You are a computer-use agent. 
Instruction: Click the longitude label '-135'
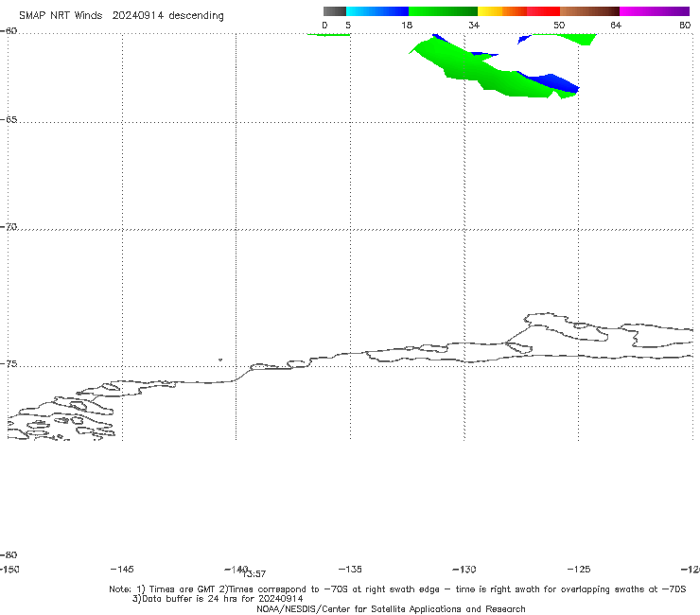[x=350, y=569]
